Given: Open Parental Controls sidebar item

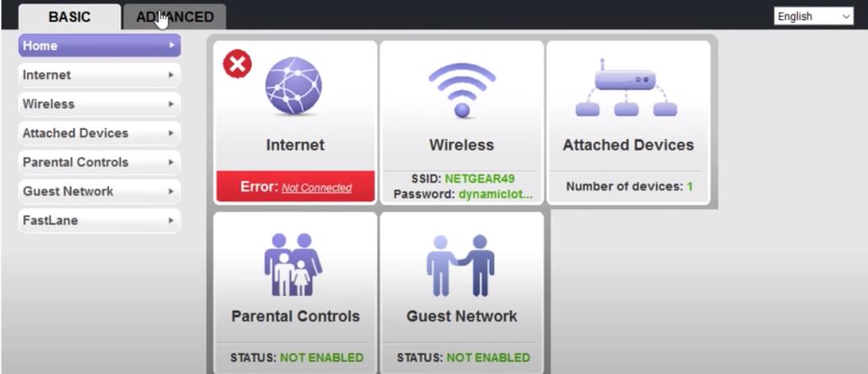Looking at the screenshot, I should (x=100, y=162).
